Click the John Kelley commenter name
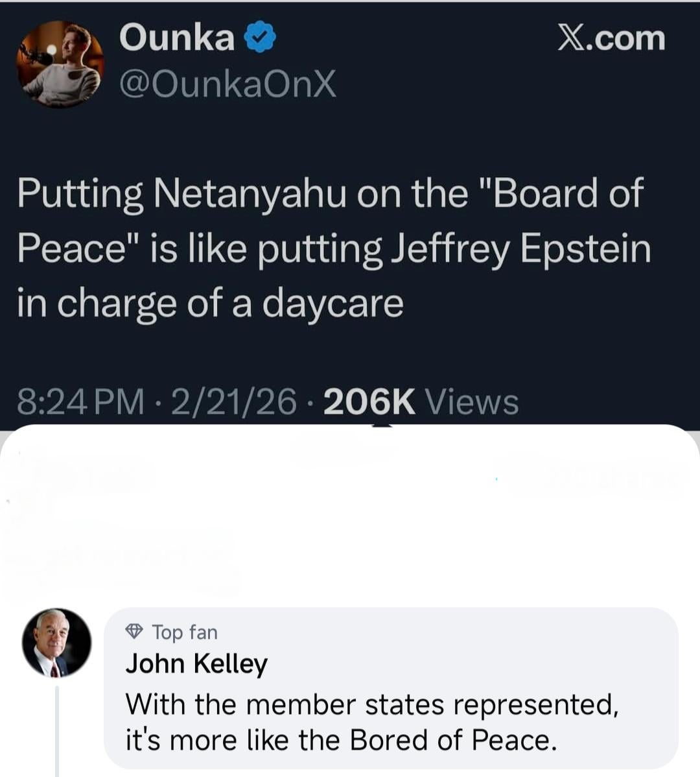Viewport: 700px width, 777px height. 196,663
